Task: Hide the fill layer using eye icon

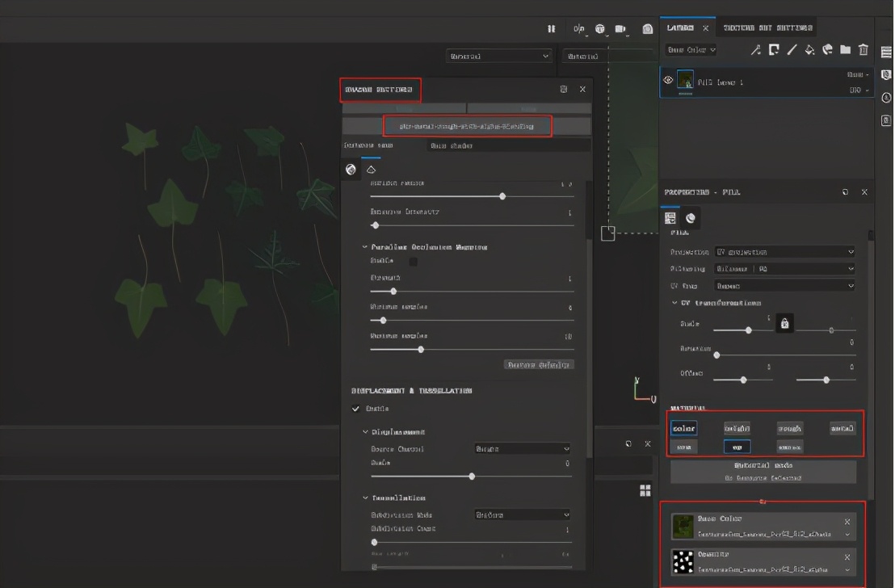Action: [x=668, y=80]
